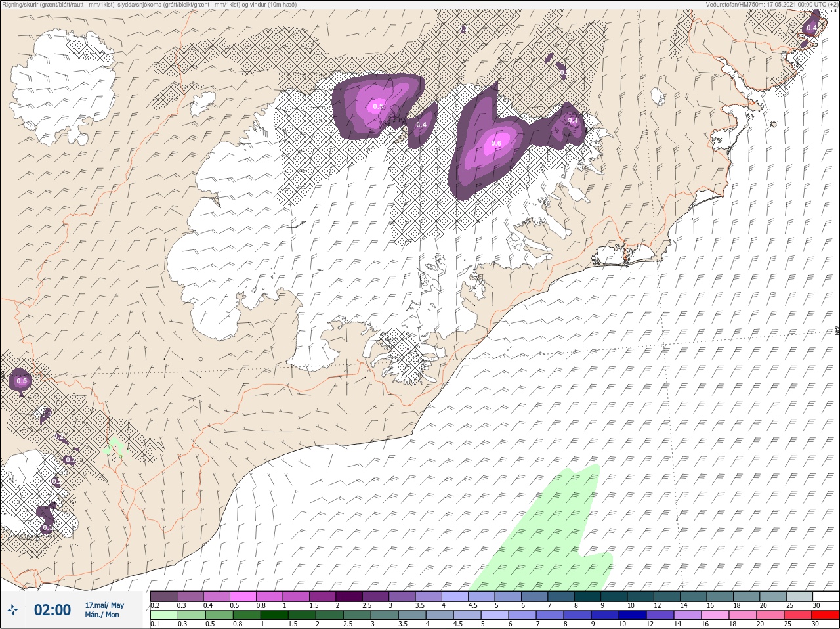Pick the top-row lavender swatch labeled 4.5

482,596
